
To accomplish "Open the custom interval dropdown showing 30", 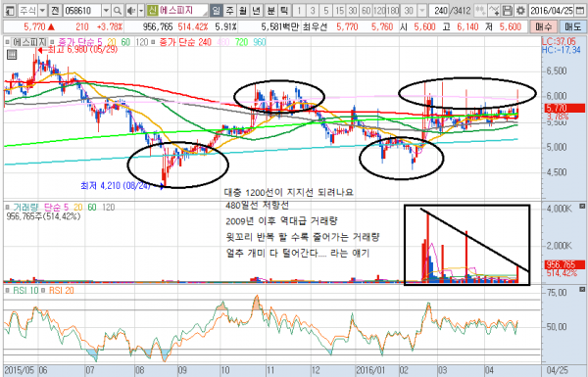I will click(422, 11).
